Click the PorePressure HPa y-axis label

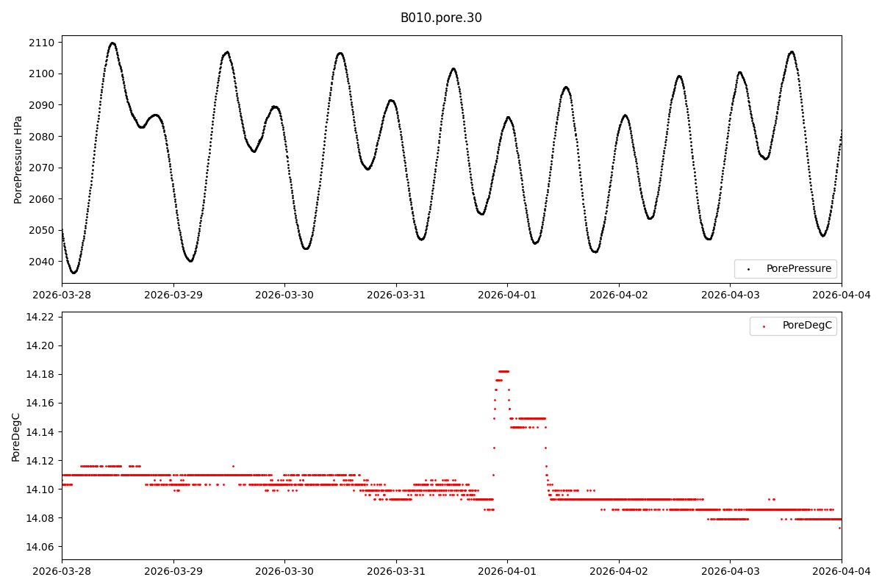pyautogui.click(x=19, y=159)
